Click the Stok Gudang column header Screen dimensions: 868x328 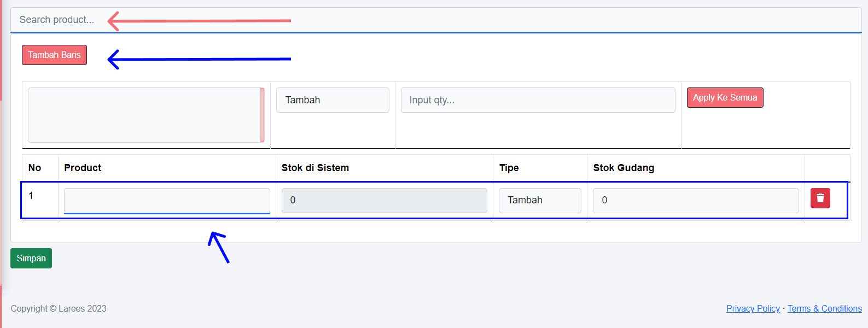[x=624, y=168]
